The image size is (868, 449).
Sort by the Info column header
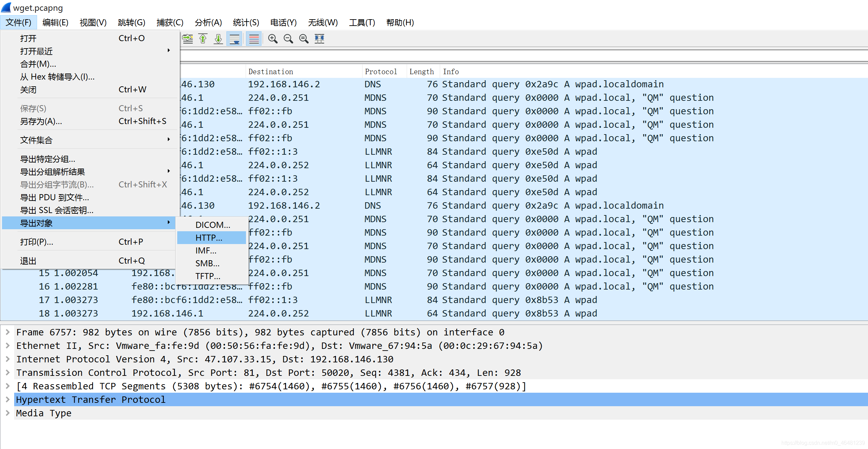654,72
